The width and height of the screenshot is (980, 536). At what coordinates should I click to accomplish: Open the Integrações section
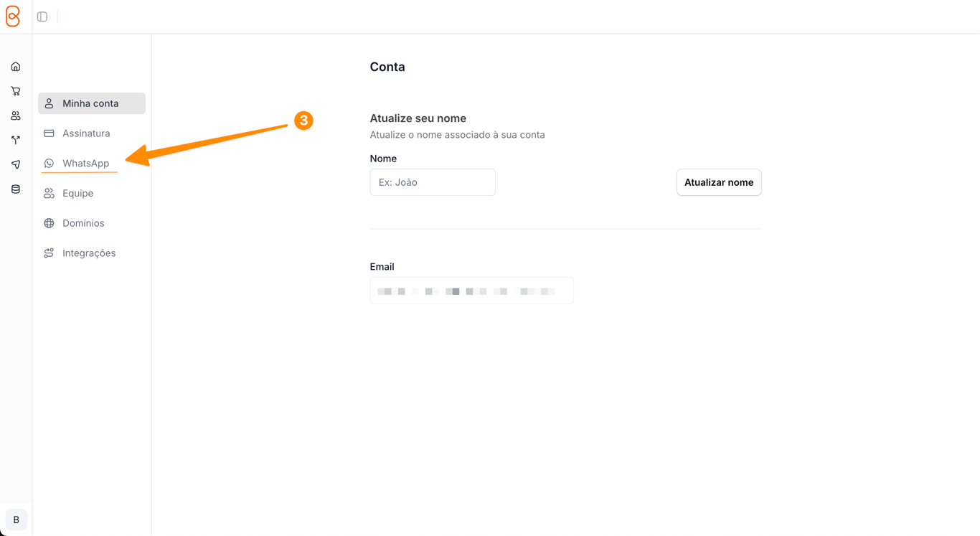(89, 253)
